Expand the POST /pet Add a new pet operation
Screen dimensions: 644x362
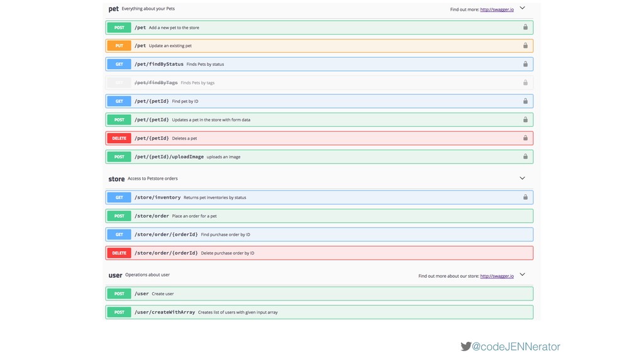(x=319, y=28)
